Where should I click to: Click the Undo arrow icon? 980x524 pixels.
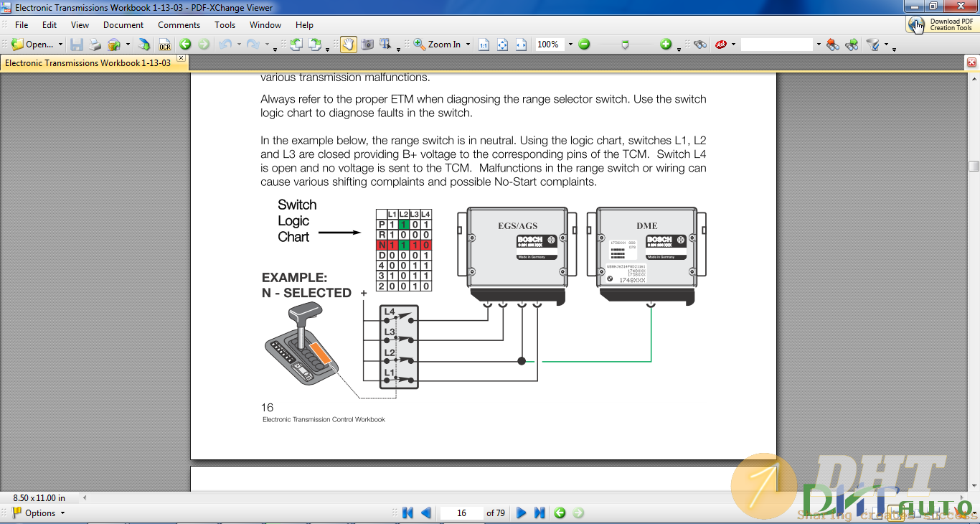click(x=225, y=45)
